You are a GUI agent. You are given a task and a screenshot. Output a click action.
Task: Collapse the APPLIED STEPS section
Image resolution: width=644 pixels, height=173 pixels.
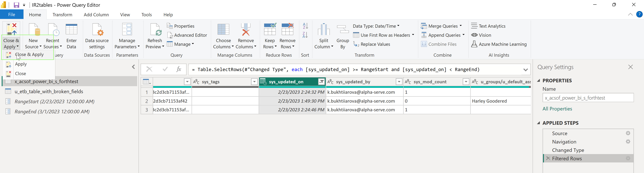[x=539, y=123]
